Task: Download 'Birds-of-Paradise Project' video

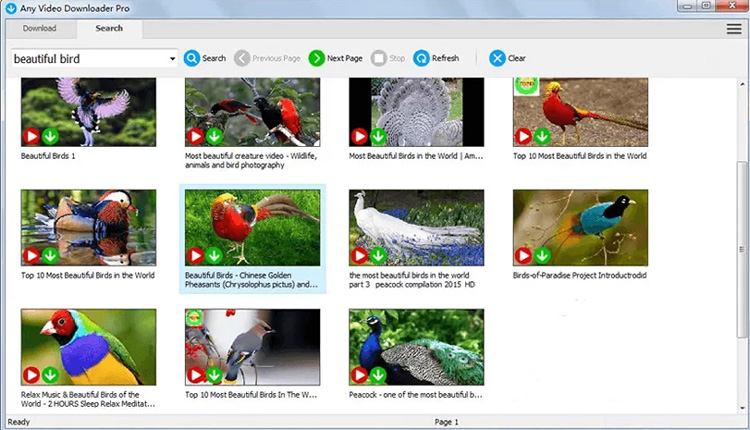Action: point(542,255)
